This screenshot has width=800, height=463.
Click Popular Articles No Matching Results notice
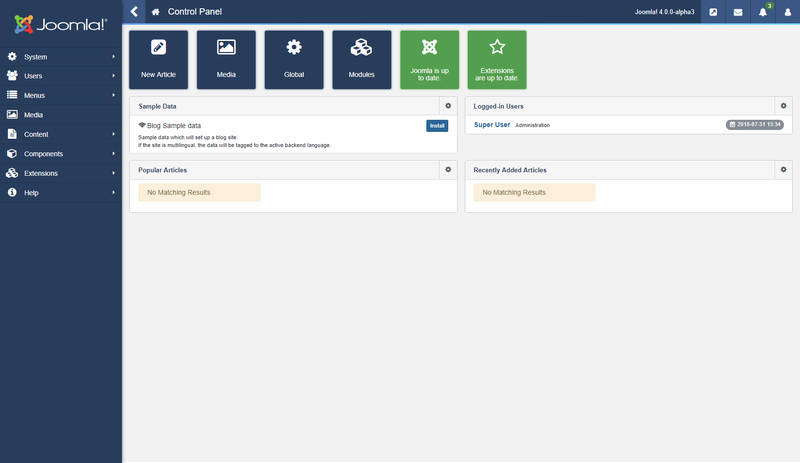coord(199,192)
